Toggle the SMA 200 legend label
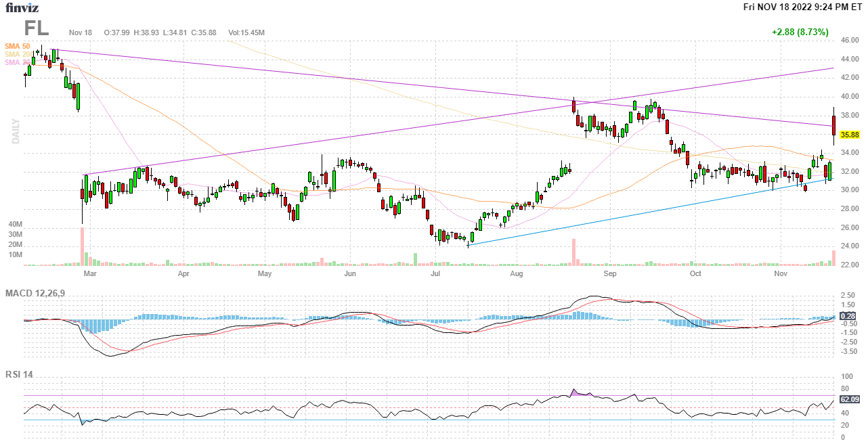Viewport: 868px width, 448px height. point(15,54)
